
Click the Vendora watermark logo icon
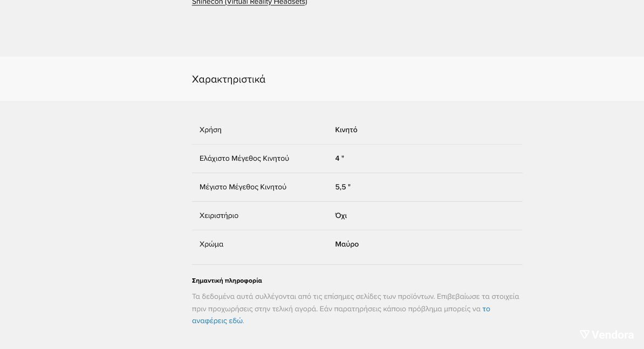pyautogui.click(x=585, y=334)
